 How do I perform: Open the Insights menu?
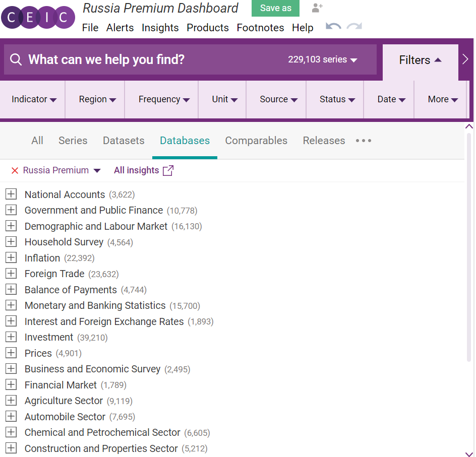point(160,28)
